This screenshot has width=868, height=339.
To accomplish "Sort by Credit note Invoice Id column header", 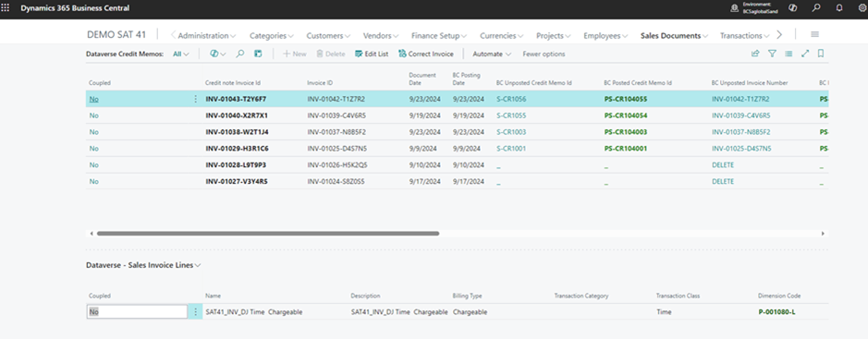I will (233, 83).
